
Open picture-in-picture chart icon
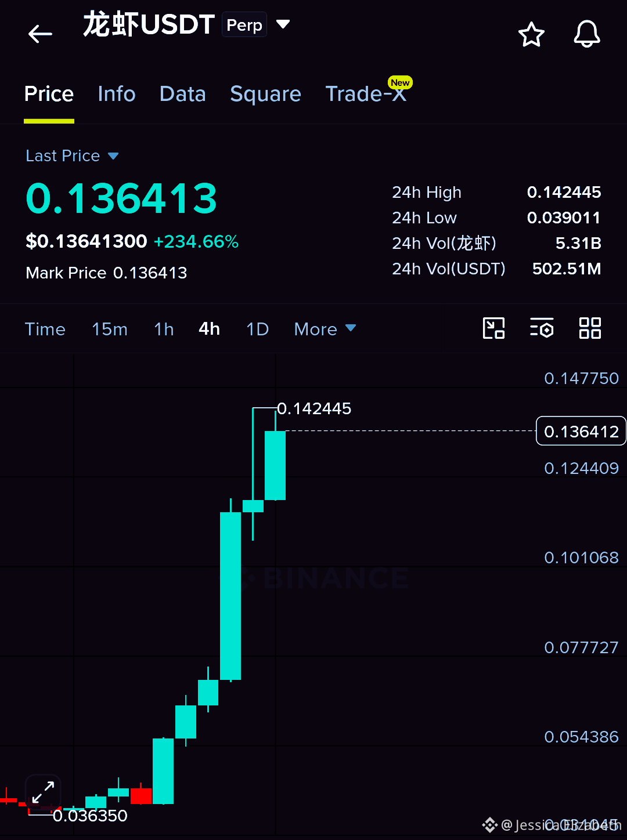[494, 328]
